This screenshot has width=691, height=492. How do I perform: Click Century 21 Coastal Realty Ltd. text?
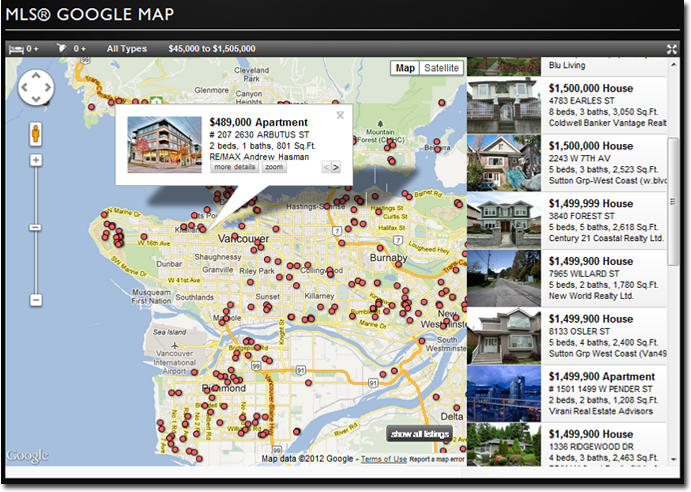tap(606, 238)
